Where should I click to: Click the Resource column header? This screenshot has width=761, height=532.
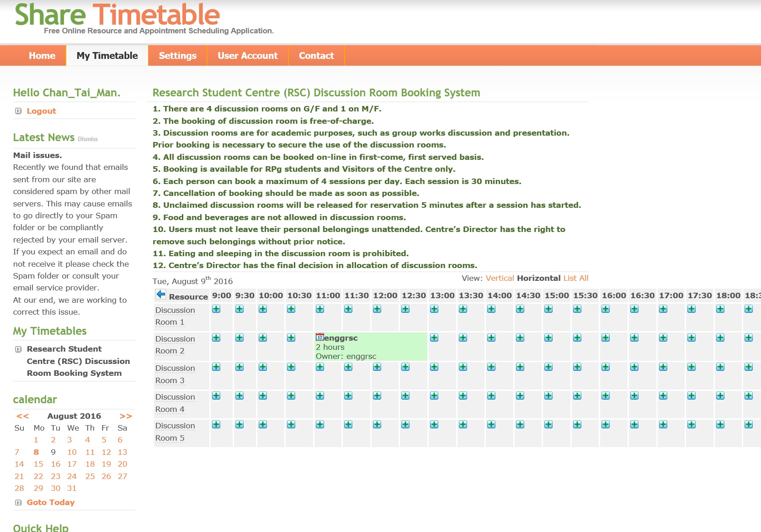point(188,297)
